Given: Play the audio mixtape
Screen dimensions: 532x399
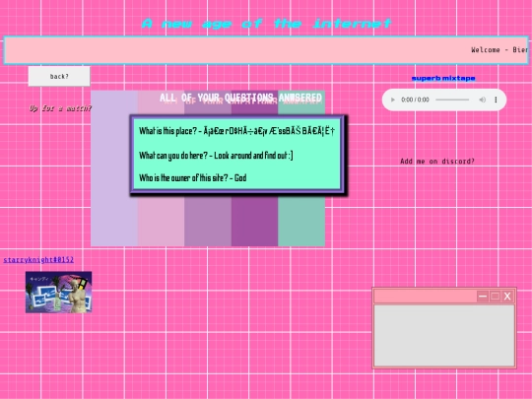Looking at the screenshot, I should tap(393, 100).
